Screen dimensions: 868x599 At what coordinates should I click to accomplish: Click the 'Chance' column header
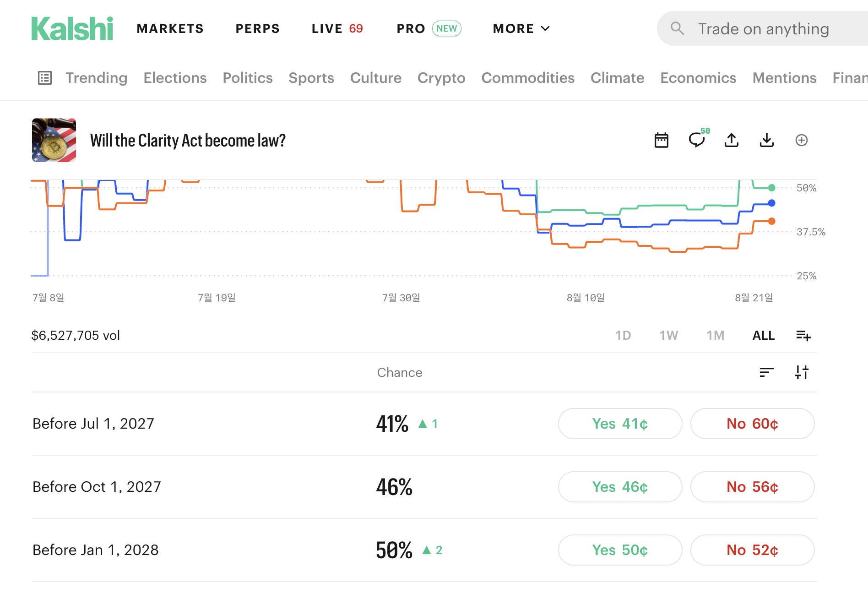click(x=400, y=372)
